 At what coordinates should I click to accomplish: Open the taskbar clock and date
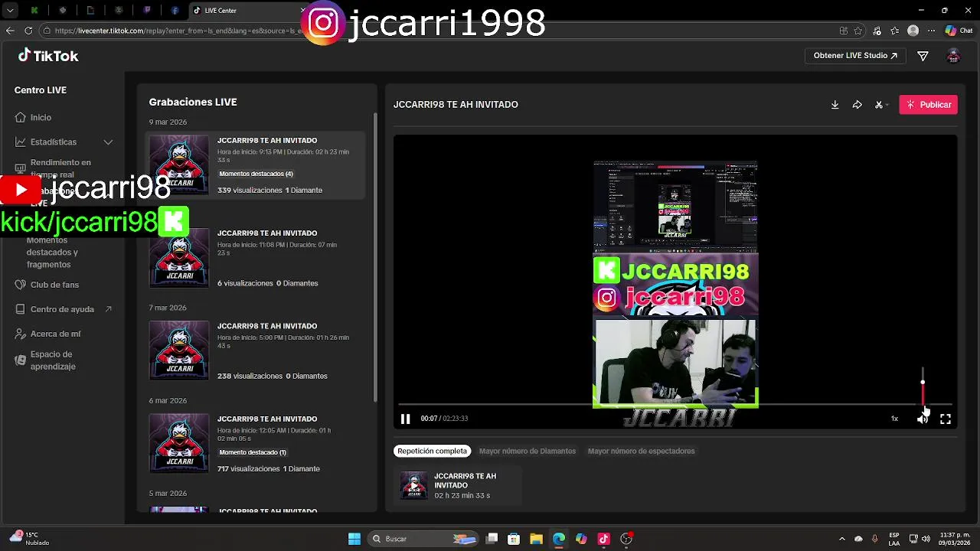[955, 539]
